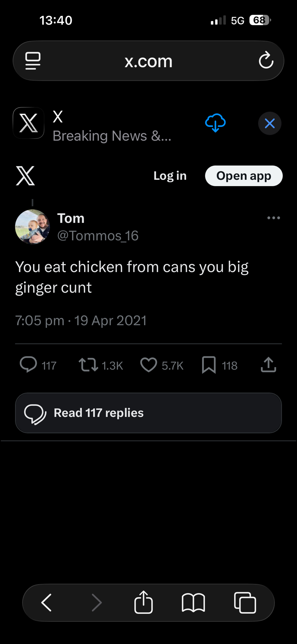Tap the repost arrows icon
This screenshot has width=297, height=644.
[x=88, y=365]
